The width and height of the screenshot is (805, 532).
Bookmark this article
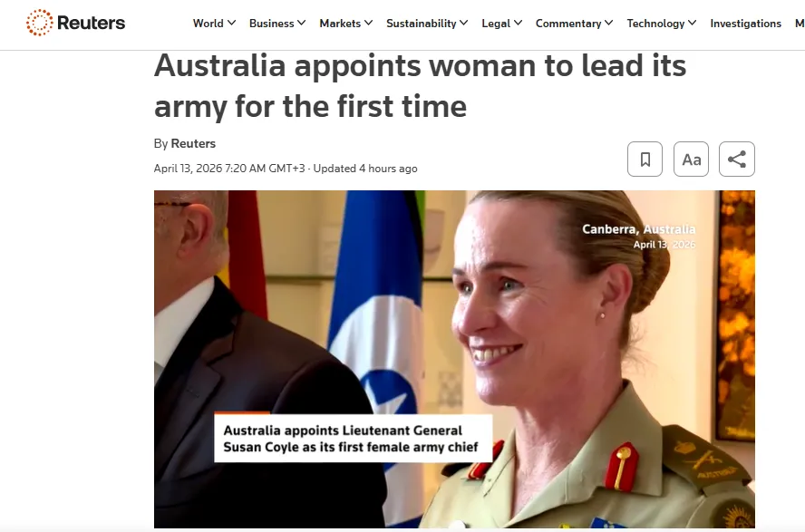645,159
